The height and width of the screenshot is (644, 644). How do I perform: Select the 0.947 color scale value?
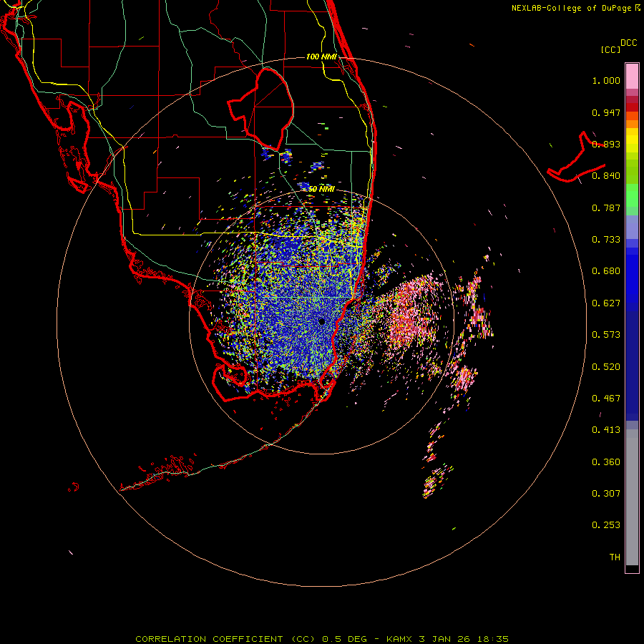tap(606, 112)
